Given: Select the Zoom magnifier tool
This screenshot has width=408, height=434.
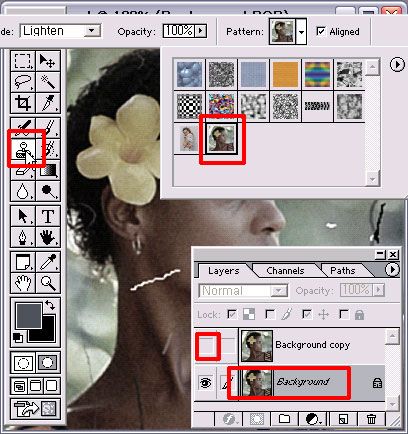Looking at the screenshot, I should tap(48, 283).
